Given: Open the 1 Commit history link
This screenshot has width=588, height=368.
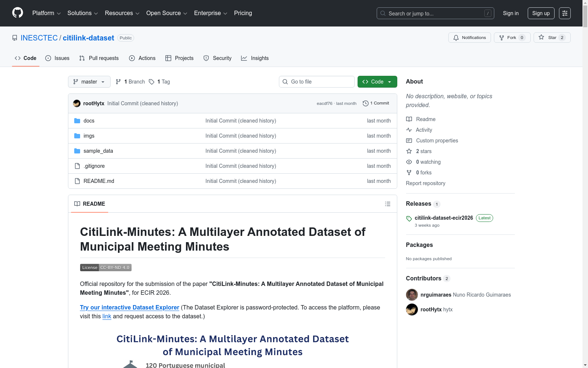Looking at the screenshot, I should [376, 103].
